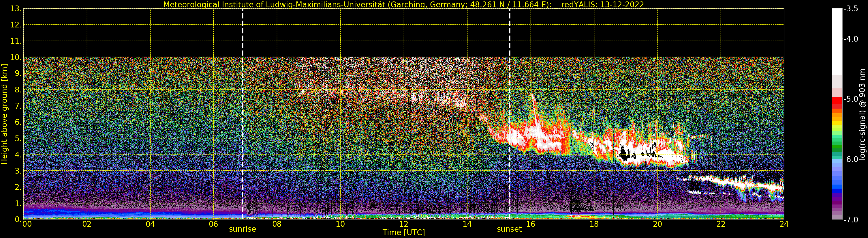868x238 pixels.
Task: Click the 'sunset' label below the axis
Action: [509, 229]
